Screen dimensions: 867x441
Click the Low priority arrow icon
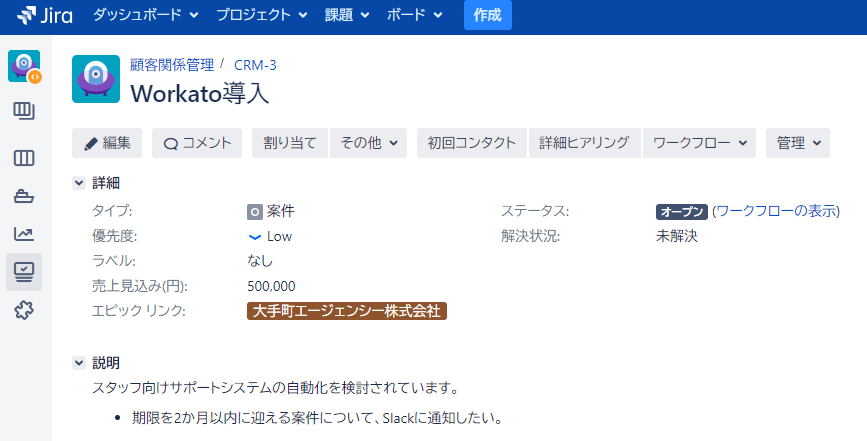(x=254, y=237)
